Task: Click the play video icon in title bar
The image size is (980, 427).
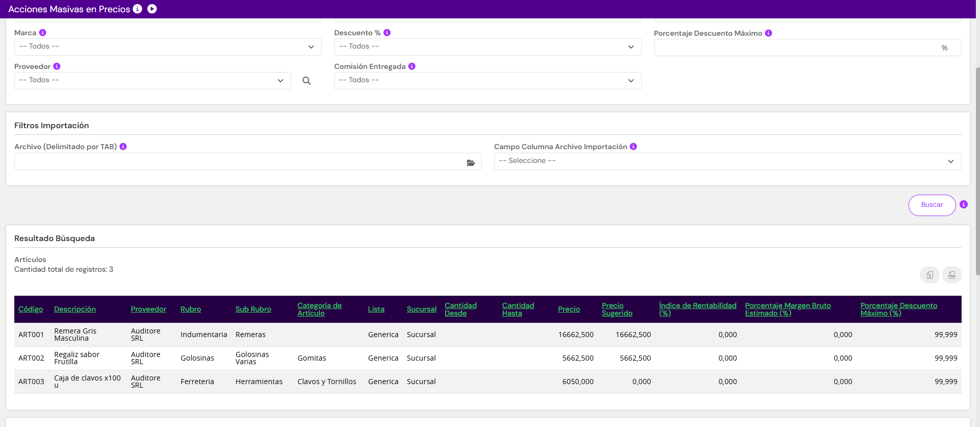Action: [152, 9]
